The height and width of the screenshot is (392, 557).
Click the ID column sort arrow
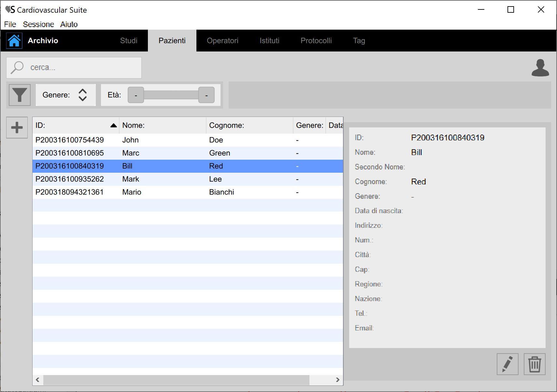coord(113,125)
